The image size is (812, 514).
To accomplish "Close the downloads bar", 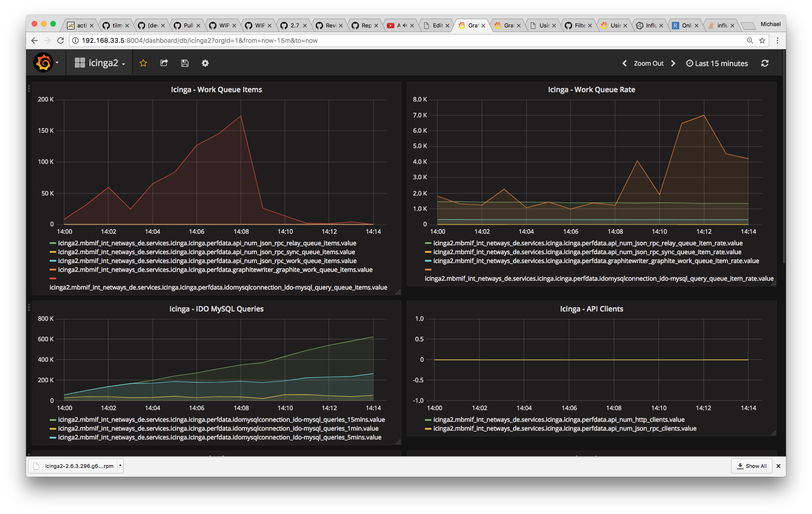I will coord(778,466).
